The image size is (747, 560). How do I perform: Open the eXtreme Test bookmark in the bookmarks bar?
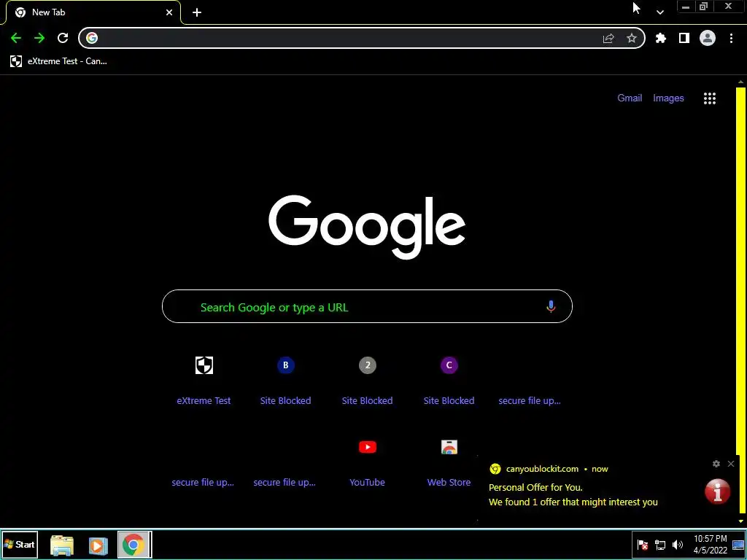(x=58, y=61)
